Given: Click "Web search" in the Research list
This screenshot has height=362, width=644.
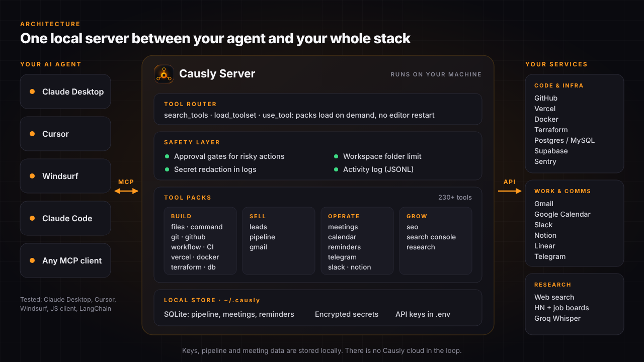Looking at the screenshot, I should (554, 297).
